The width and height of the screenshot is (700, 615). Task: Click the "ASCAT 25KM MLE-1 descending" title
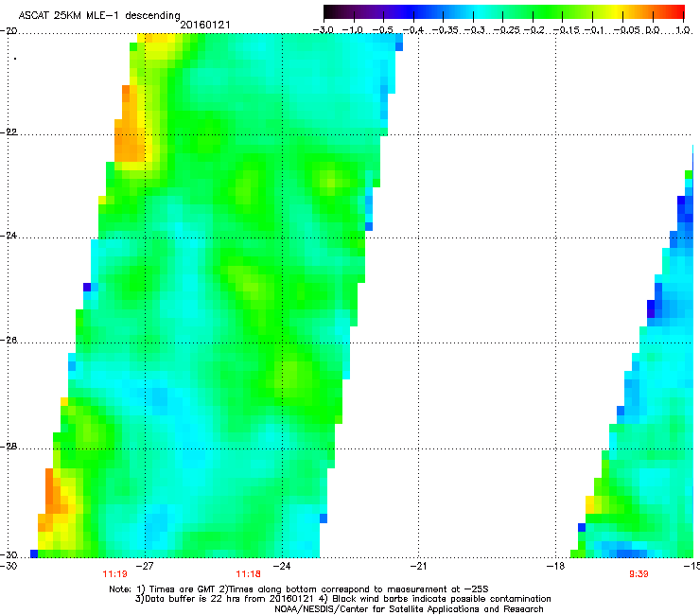[99, 16]
